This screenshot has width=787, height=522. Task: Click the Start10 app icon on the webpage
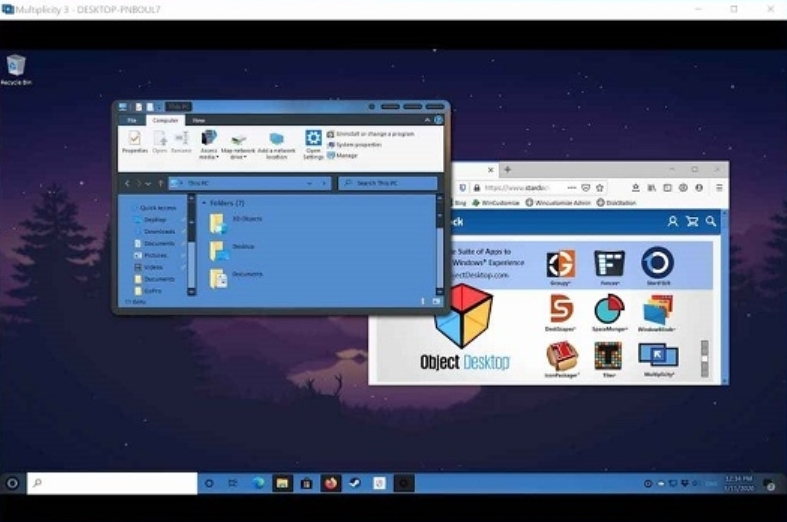click(x=658, y=262)
